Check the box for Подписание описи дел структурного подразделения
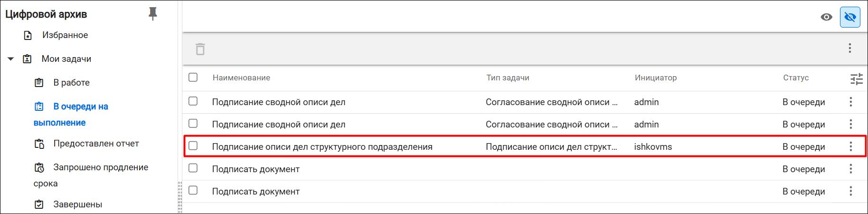 coord(193,146)
